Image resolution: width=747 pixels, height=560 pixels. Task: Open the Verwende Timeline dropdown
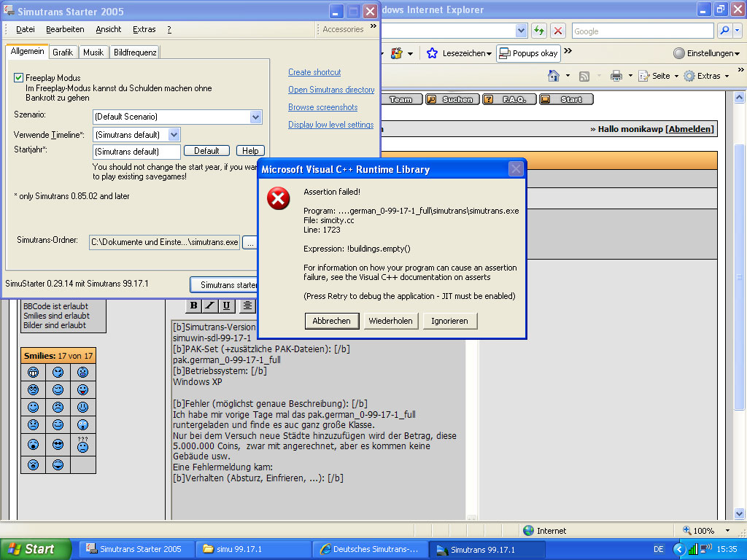click(x=174, y=134)
